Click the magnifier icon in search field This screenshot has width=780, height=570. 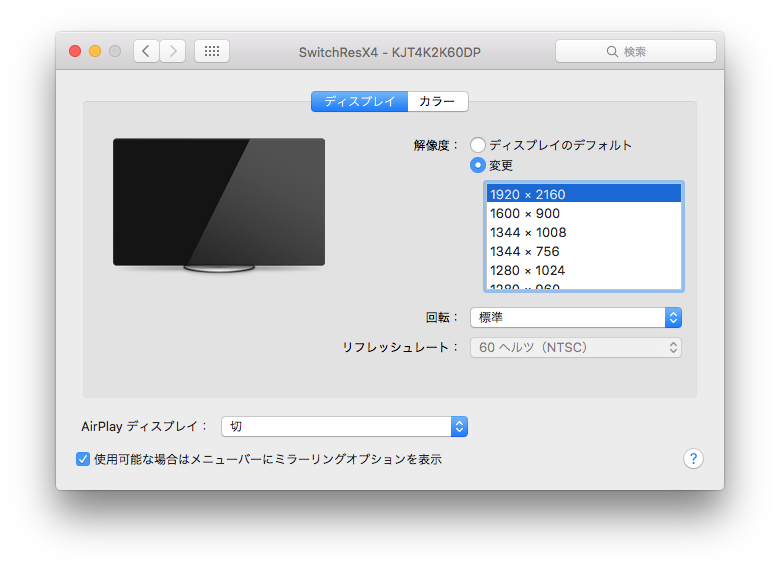(612, 52)
